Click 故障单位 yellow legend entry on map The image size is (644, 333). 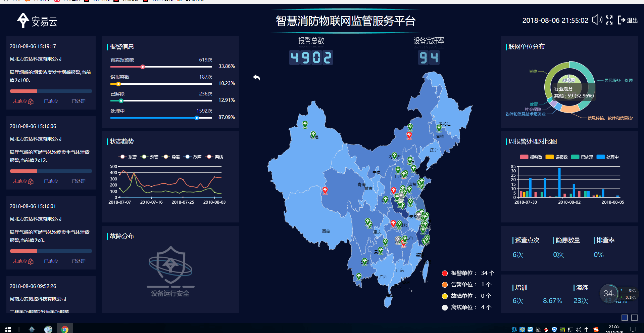tap(466, 296)
